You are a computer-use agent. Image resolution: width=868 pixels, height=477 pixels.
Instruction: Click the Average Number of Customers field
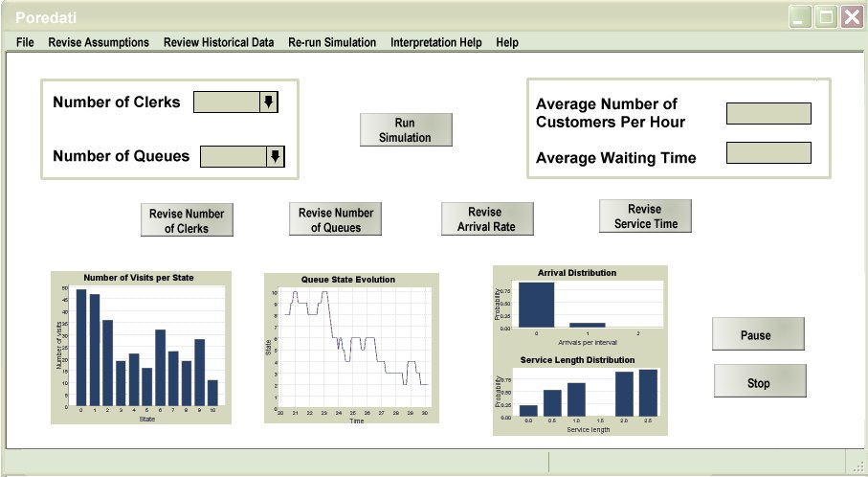coord(768,114)
